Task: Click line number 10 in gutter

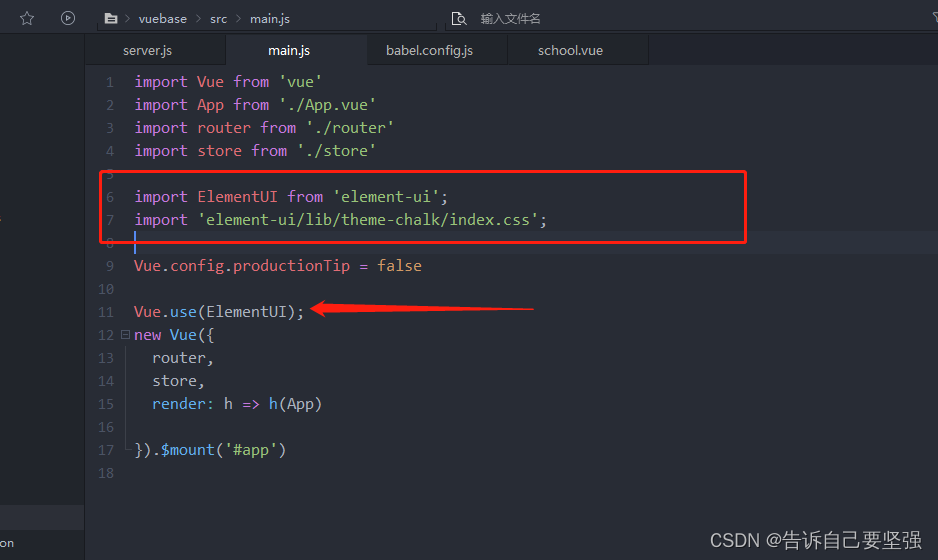Action: [106, 289]
